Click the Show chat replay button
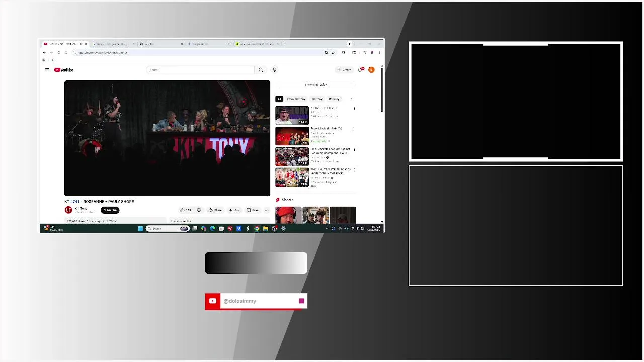The height and width of the screenshot is (362, 644). coord(316,85)
